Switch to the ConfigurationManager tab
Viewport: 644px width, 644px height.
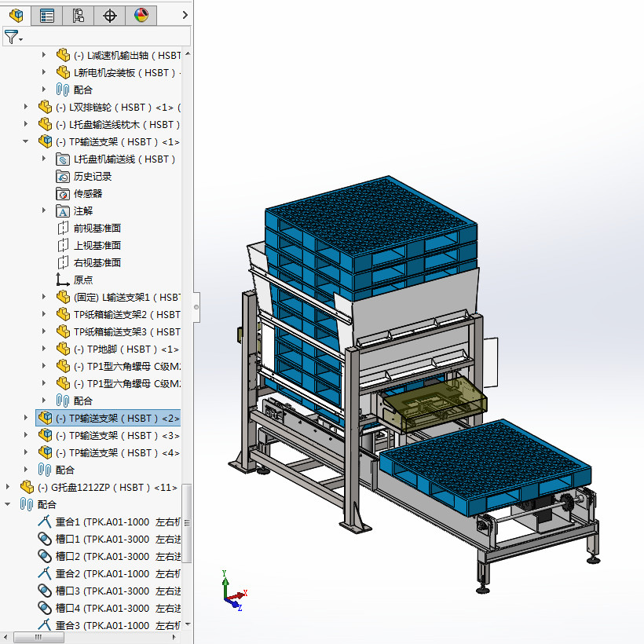click(x=78, y=16)
